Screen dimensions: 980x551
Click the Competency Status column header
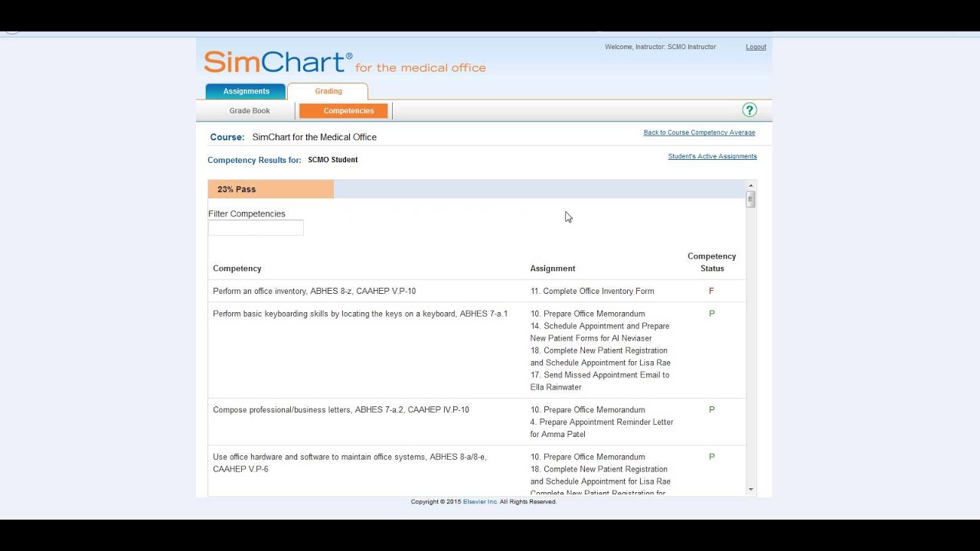coord(711,262)
